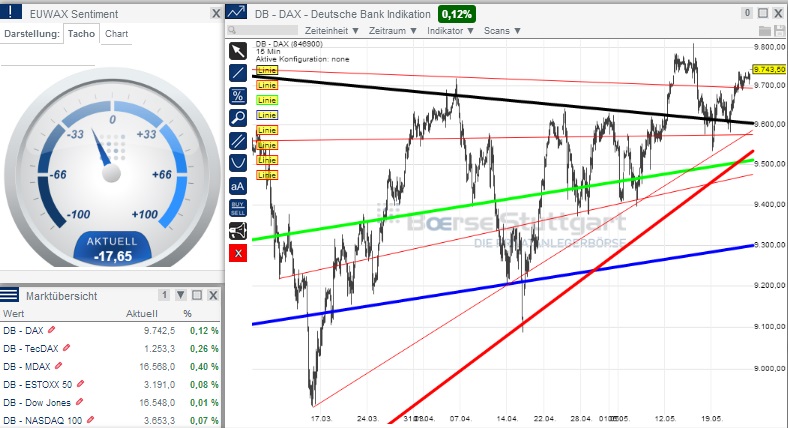
Task: Click the red X delete drawings tool
Action: click(238, 253)
